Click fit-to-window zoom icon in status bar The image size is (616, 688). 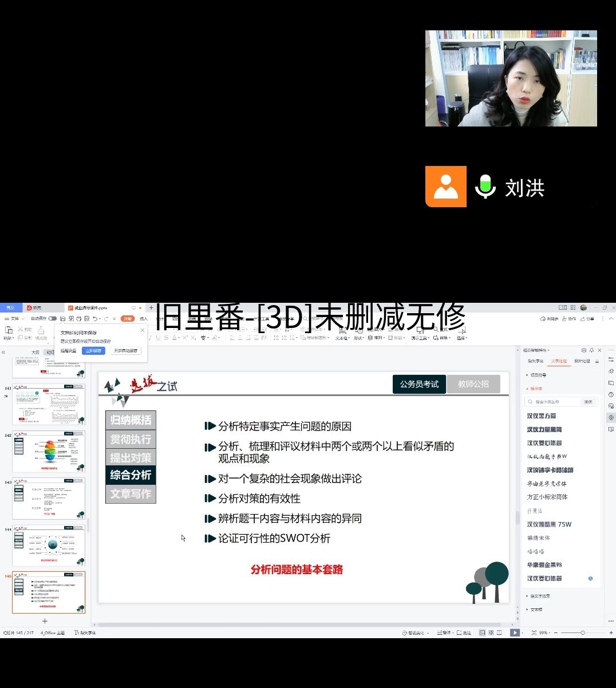click(534, 632)
